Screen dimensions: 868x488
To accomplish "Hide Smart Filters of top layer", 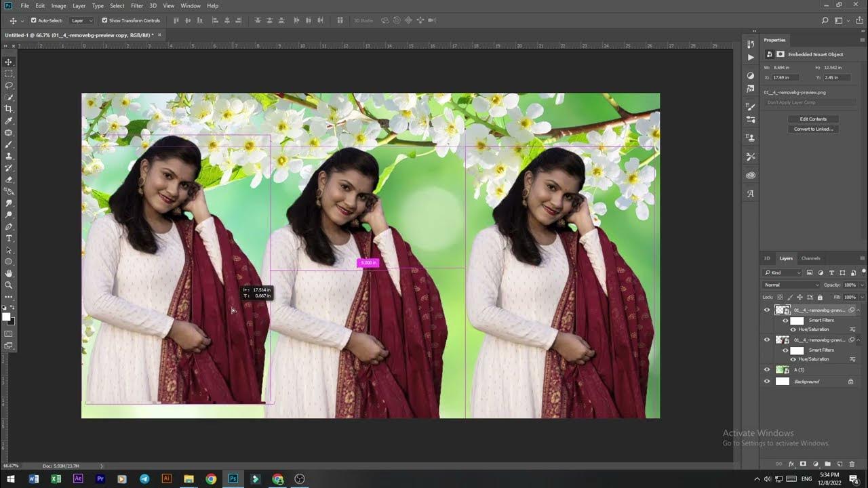I will coord(785,321).
